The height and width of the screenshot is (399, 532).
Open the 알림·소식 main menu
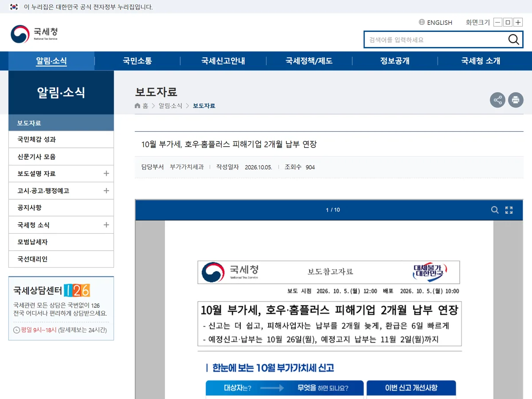(51, 61)
